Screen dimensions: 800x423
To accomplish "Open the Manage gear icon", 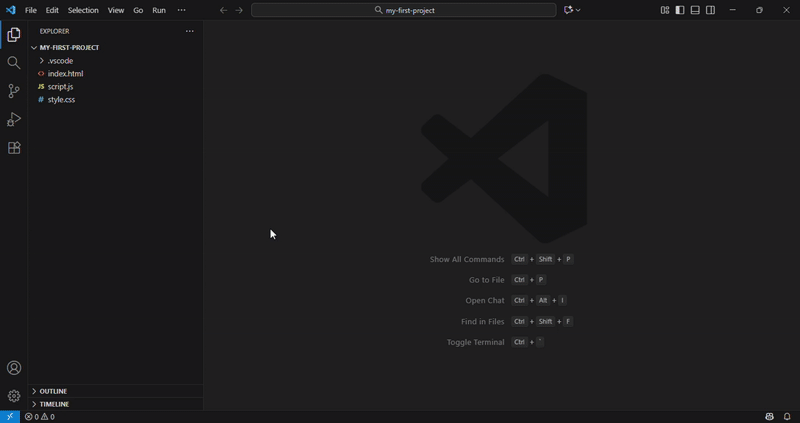I will pyautogui.click(x=14, y=396).
